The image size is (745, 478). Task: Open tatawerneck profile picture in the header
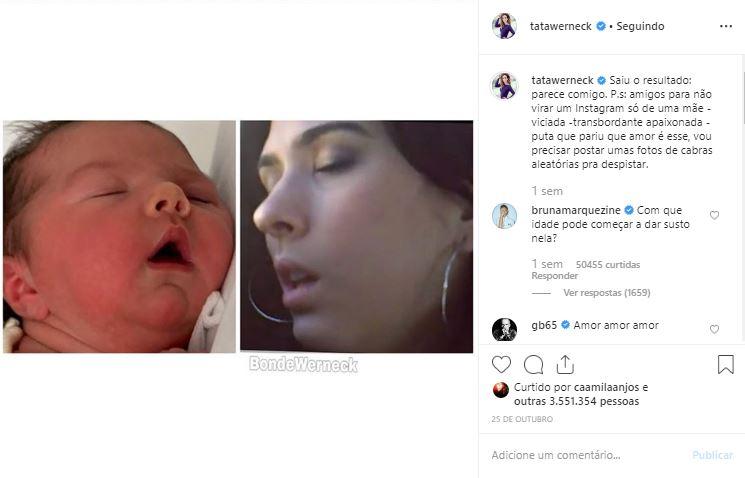pos(504,26)
